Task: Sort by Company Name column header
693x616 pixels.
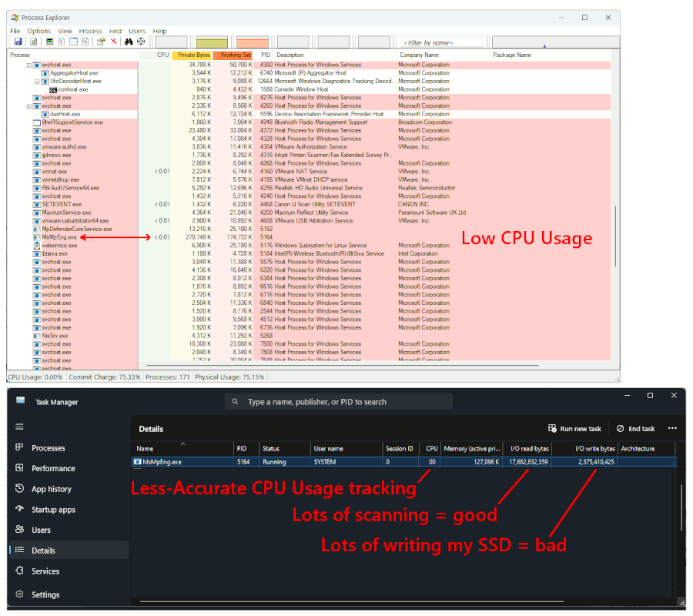Action: click(x=444, y=55)
